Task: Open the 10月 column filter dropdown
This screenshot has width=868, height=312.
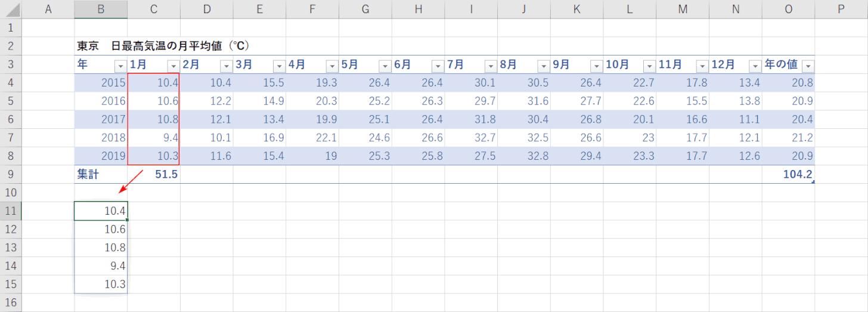Action: coord(649,66)
